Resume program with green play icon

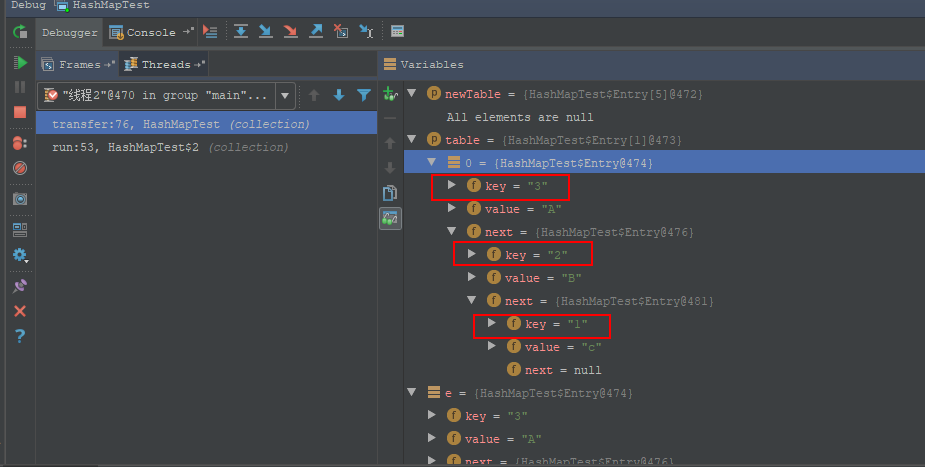tap(20, 63)
